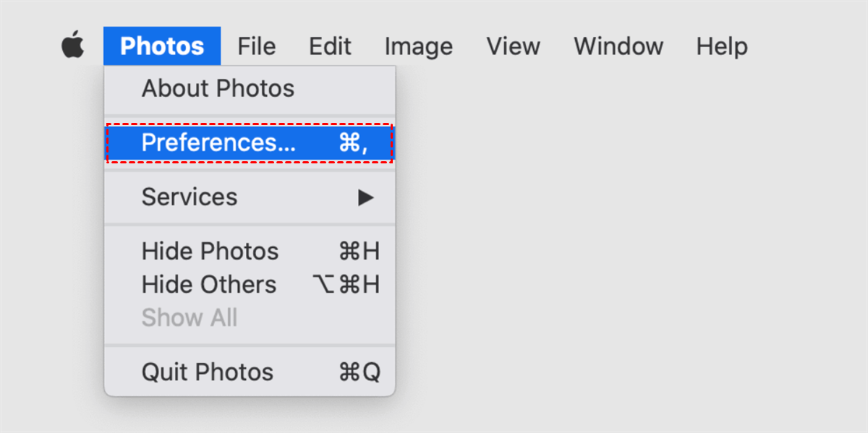Viewport: 868px width, 433px height.
Task: Click the ⌘H shortcut beside Hide Photos
Action: pyautogui.click(x=359, y=252)
